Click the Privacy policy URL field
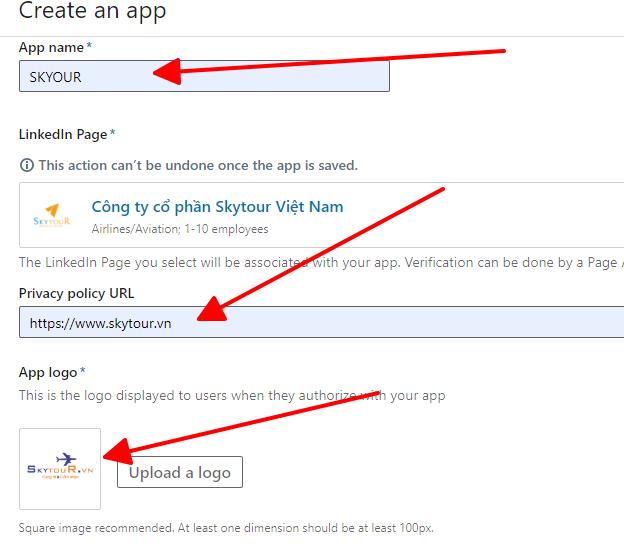624x551 pixels. pos(322,322)
